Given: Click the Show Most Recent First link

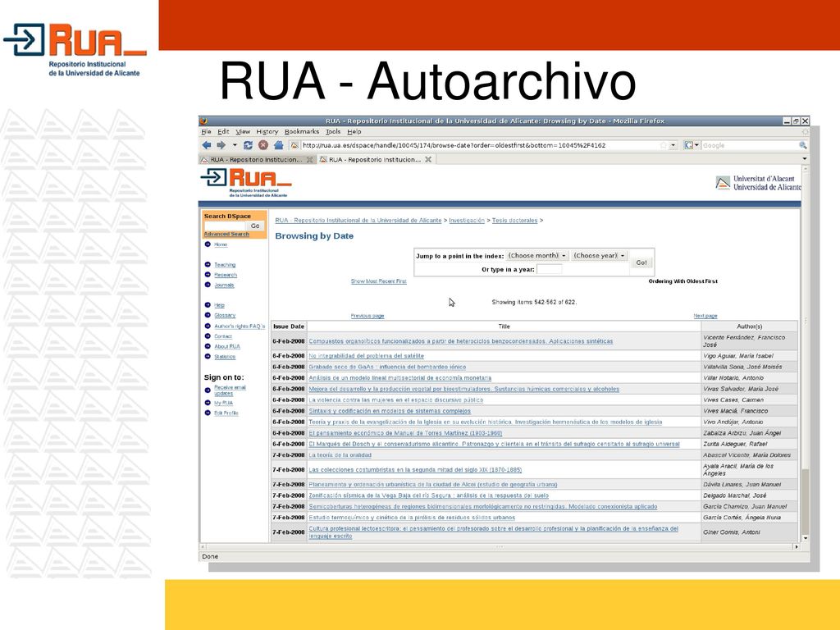Looking at the screenshot, I should point(379,281).
